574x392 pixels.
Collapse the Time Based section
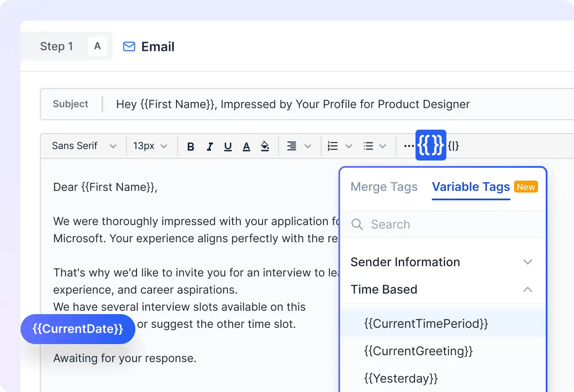pos(528,290)
